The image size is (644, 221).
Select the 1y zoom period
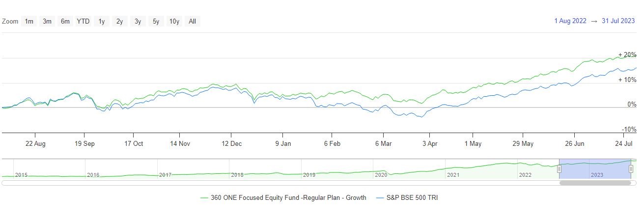pyautogui.click(x=102, y=21)
